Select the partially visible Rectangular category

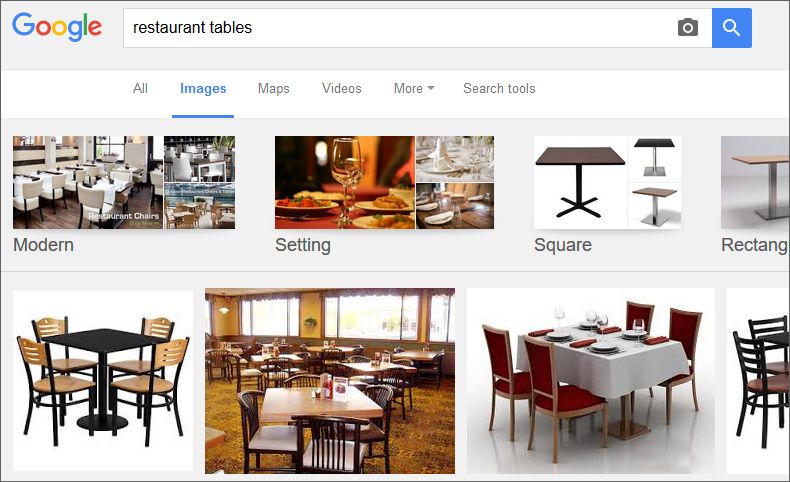(755, 245)
